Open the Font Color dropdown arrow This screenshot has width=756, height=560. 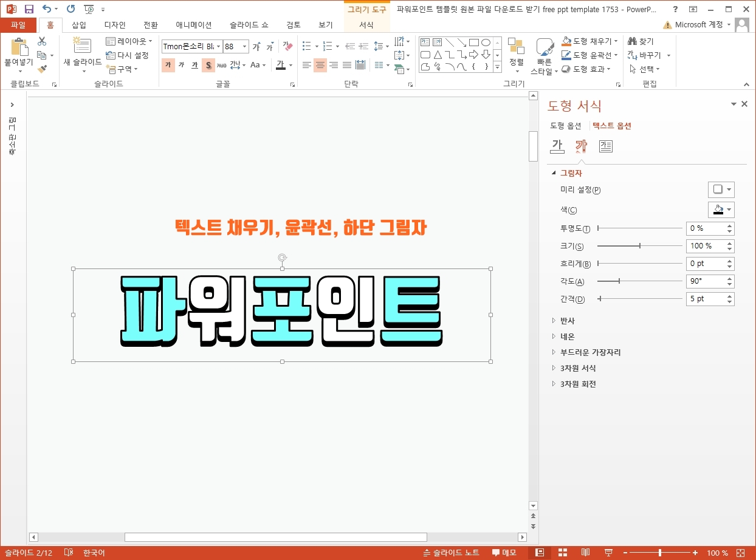(290, 65)
